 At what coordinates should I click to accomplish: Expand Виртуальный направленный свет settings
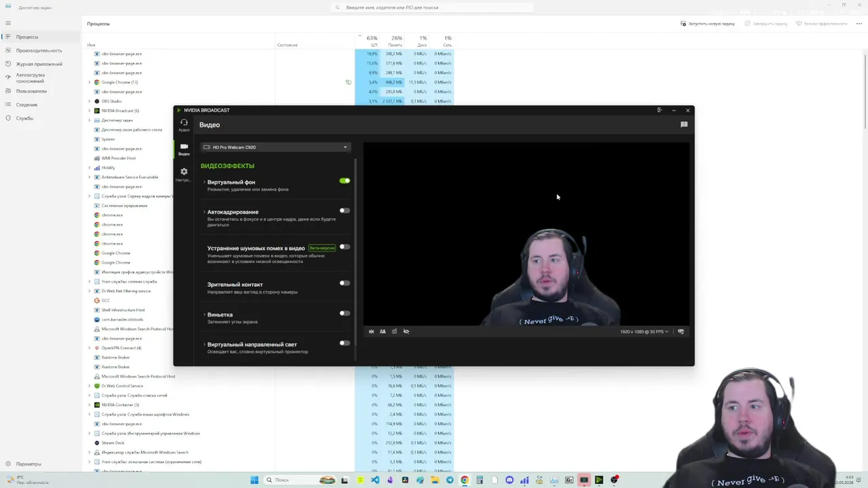point(204,344)
